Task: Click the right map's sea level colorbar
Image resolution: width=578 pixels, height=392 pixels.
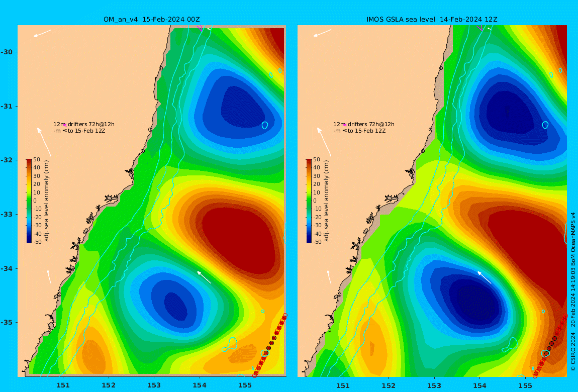Action: [x=309, y=201]
